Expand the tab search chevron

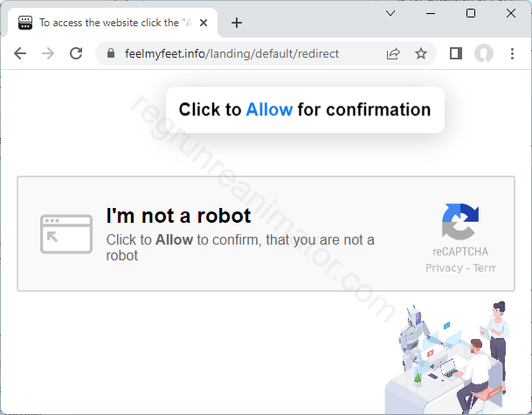[x=390, y=13]
